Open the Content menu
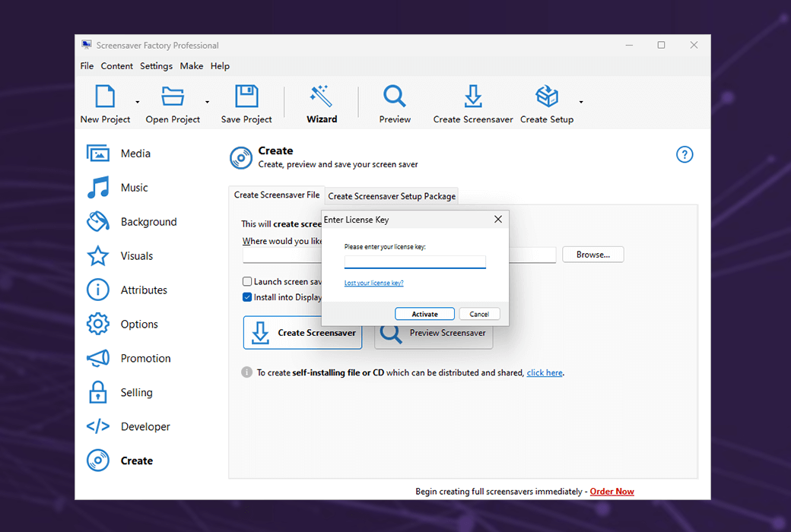Image resolution: width=791 pixels, height=532 pixels. 116,66
